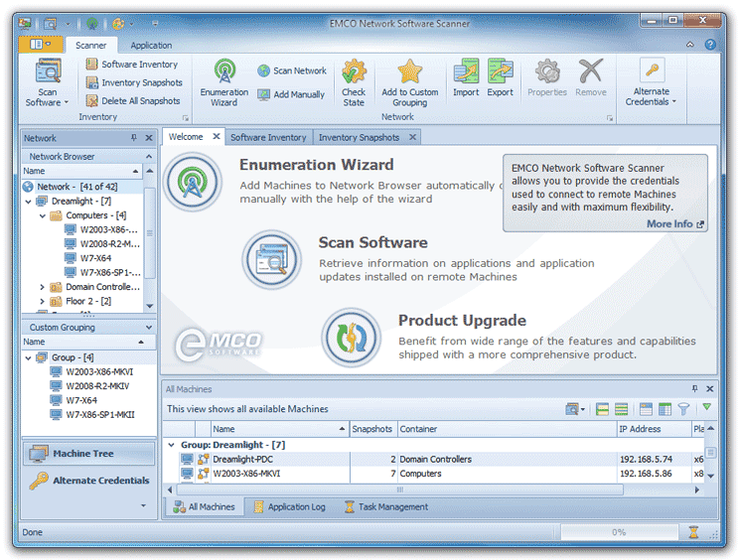Select the Dreamlight-PDC machine row
The width and height of the screenshot is (739, 560).
[434, 459]
